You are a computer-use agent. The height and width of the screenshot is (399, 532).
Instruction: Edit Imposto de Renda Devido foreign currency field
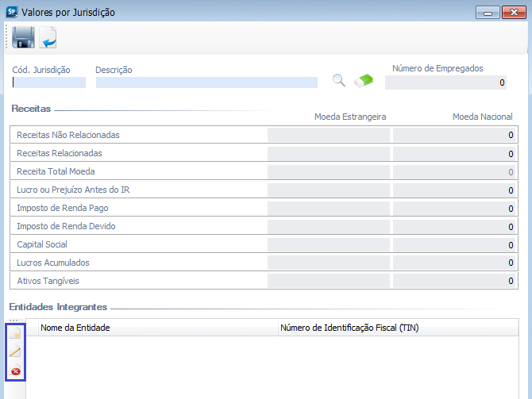(329, 227)
